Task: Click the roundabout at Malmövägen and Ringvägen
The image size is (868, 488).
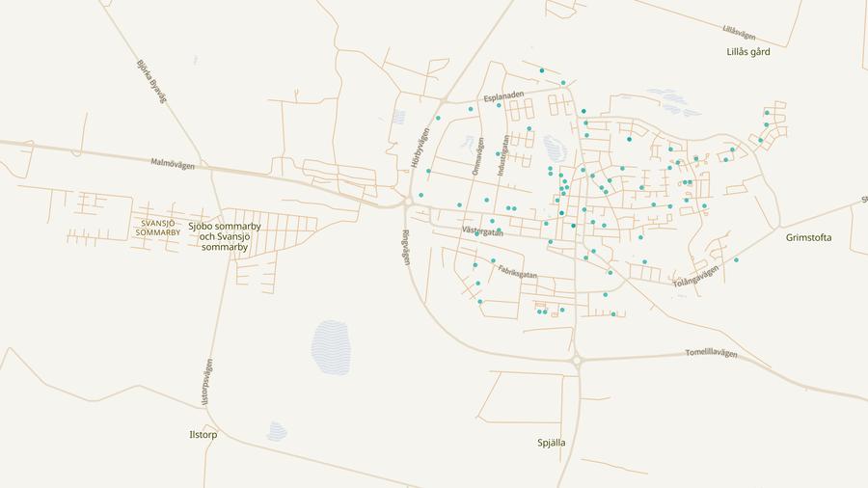Action: [409, 201]
